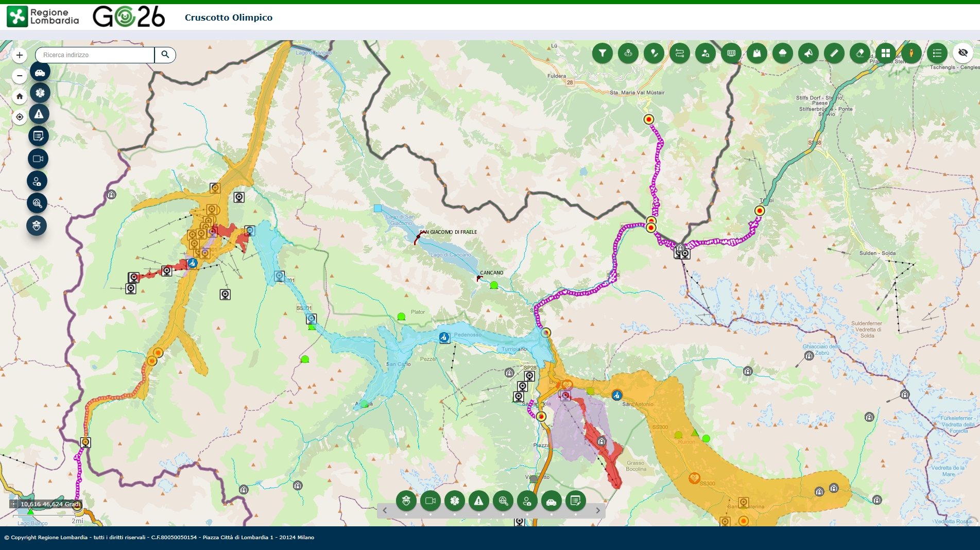980x550 pixels.
Task: Toggle the video camera layer in bottom bar
Action: coord(430,501)
